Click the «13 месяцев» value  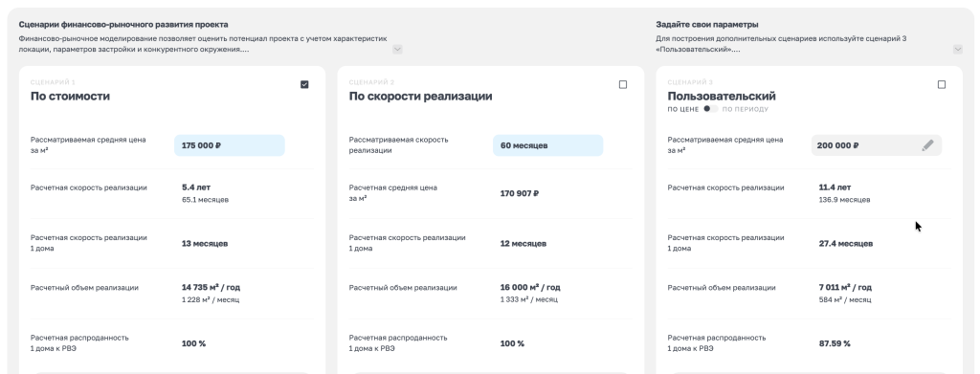pos(205,244)
